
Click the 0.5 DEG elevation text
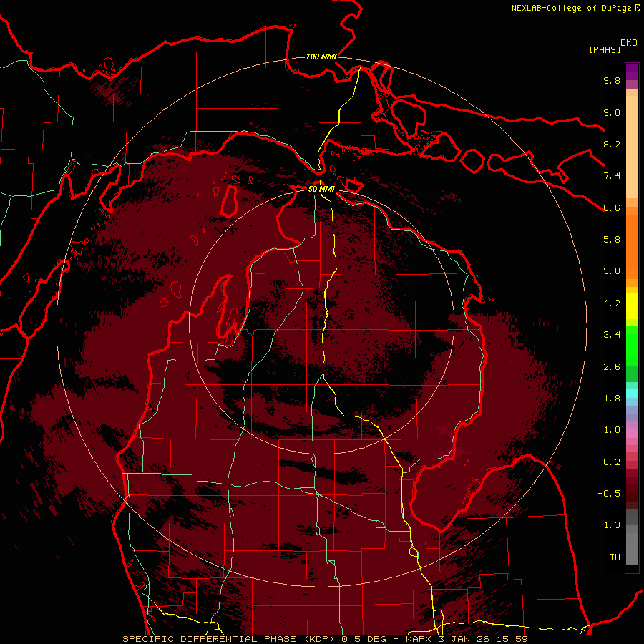364,639
